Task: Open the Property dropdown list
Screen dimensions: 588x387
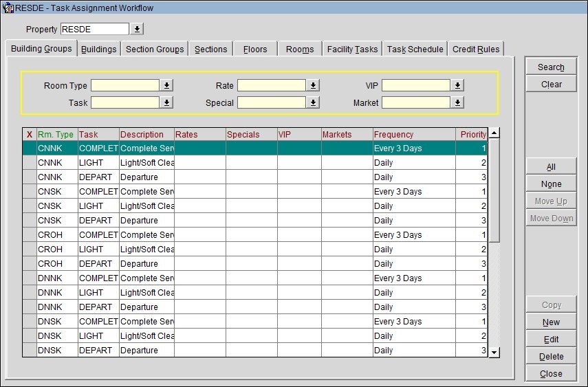Action: coord(137,29)
